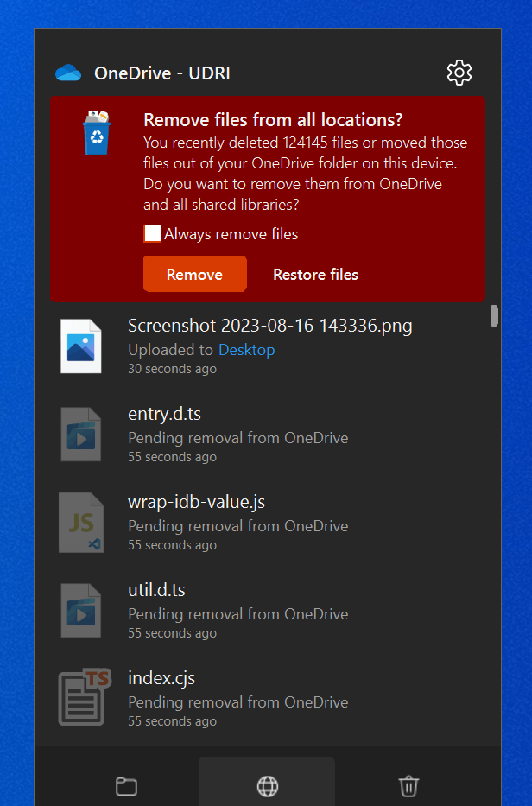Click the file icon next to entry.d.ts
The width and height of the screenshot is (532, 806).
coord(80,435)
